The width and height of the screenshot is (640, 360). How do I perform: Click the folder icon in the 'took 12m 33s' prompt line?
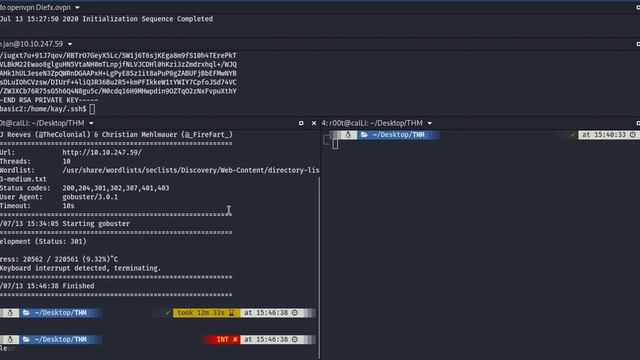pyautogui.click(x=26, y=313)
